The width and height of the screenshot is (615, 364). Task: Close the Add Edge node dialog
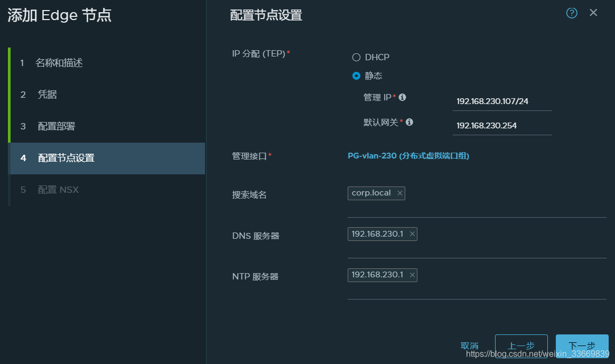[593, 13]
